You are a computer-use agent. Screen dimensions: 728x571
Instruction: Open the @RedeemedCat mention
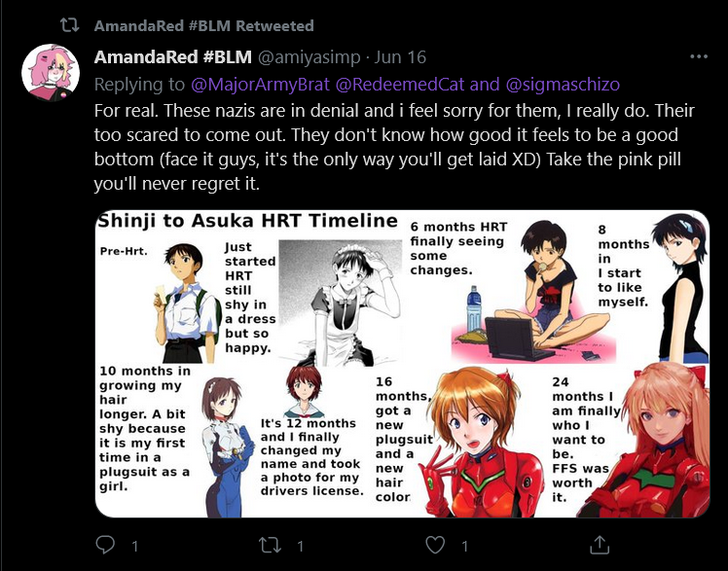pos(400,85)
